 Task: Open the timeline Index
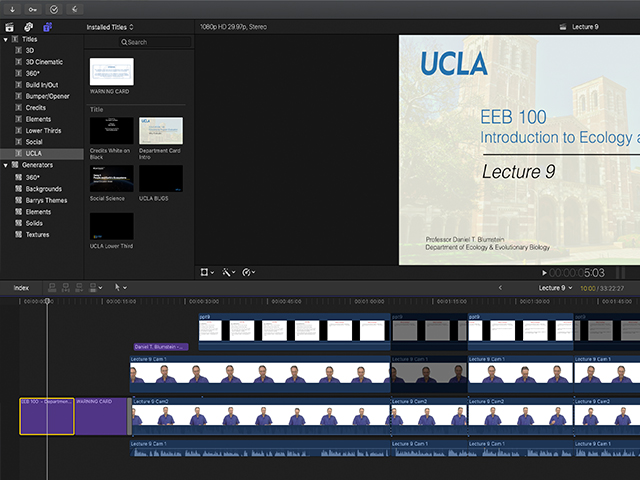tap(21, 288)
